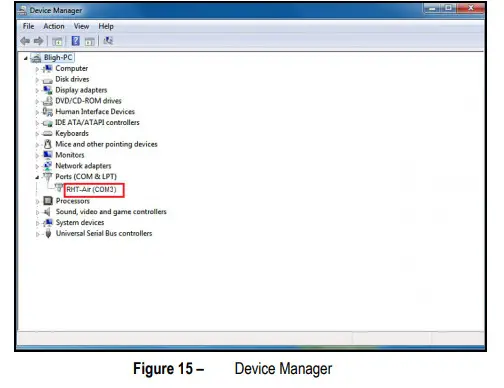Open the Action menu
The width and height of the screenshot is (504, 388).
(x=54, y=26)
